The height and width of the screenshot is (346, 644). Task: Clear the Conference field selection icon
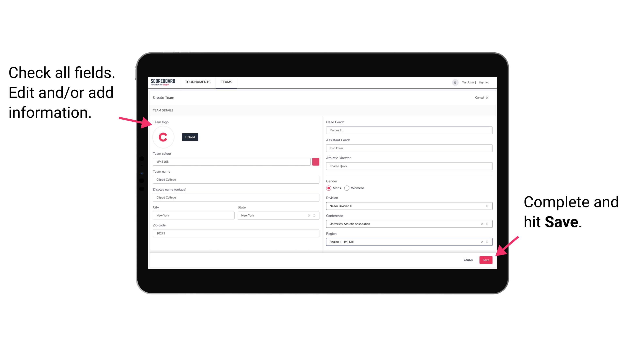tap(482, 224)
